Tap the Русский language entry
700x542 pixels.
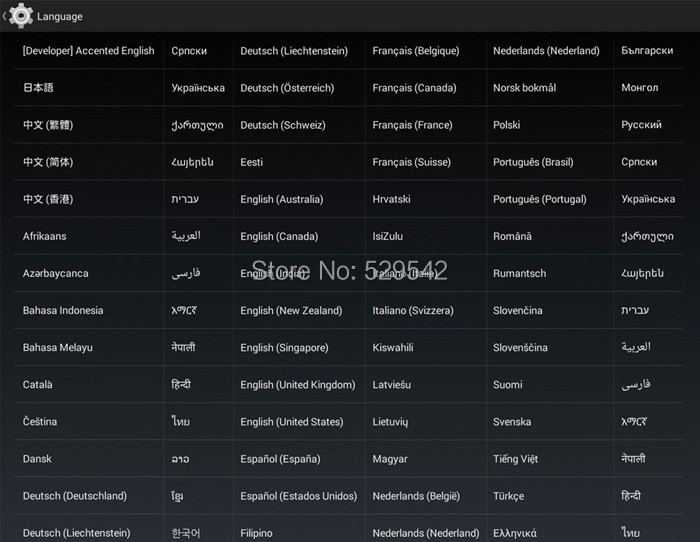click(641, 125)
